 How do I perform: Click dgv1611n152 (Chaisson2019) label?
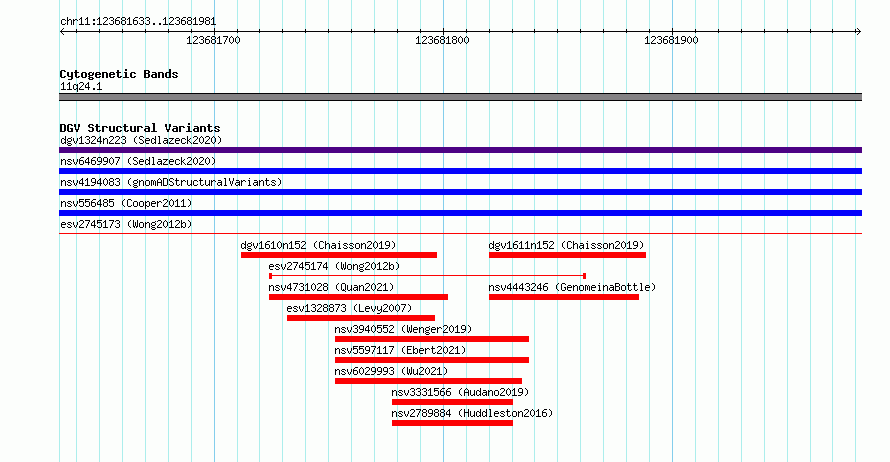tap(566, 245)
